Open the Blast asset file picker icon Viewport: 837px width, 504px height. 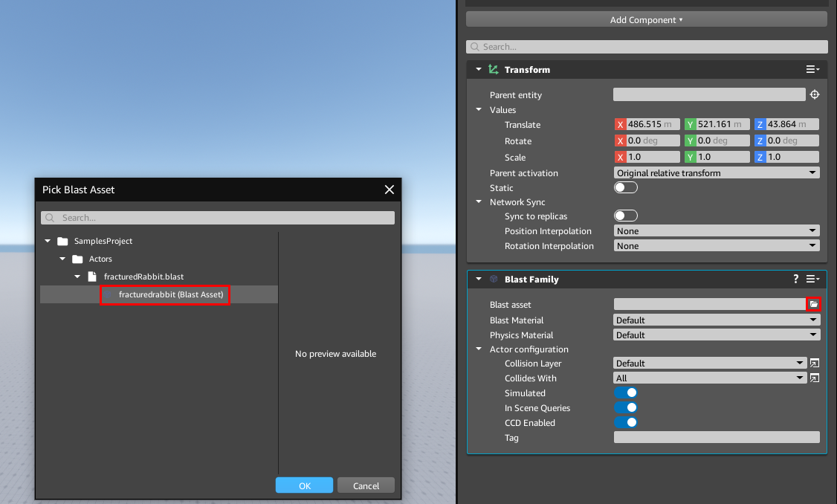click(x=814, y=304)
